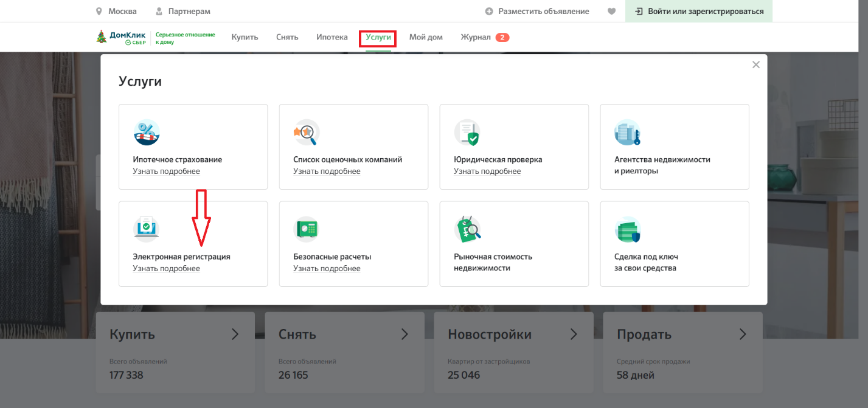This screenshot has width=868, height=408.
Task: Open the Ипотека menu item
Action: (x=332, y=37)
